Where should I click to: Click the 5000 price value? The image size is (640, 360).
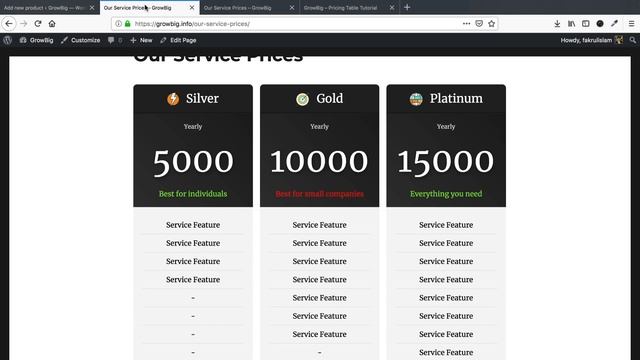coord(193,162)
